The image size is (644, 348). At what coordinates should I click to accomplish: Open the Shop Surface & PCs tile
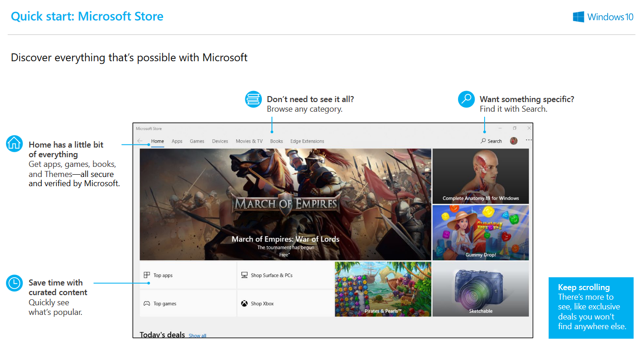[x=285, y=275]
